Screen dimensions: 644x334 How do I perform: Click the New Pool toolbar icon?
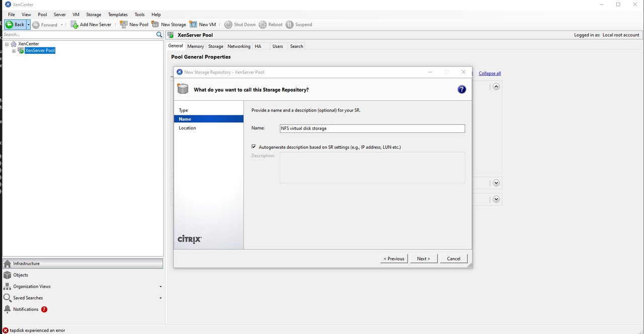pyautogui.click(x=124, y=24)
